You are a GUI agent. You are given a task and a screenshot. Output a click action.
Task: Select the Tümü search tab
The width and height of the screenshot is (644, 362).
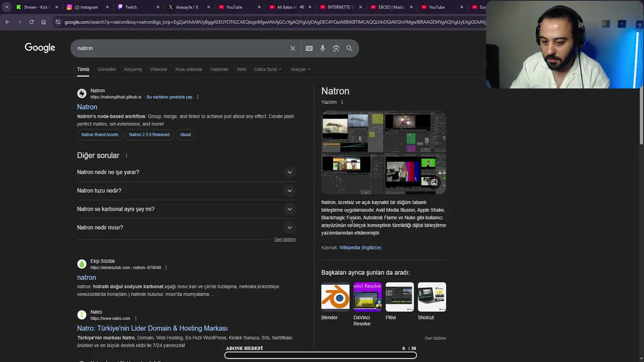(83, 69)
